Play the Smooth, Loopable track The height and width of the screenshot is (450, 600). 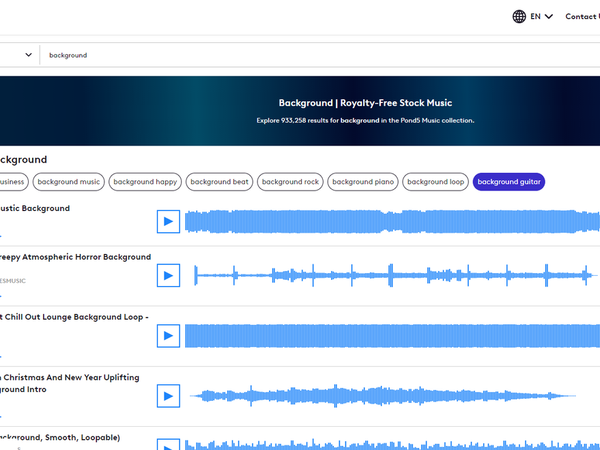[x=168, y=445]
